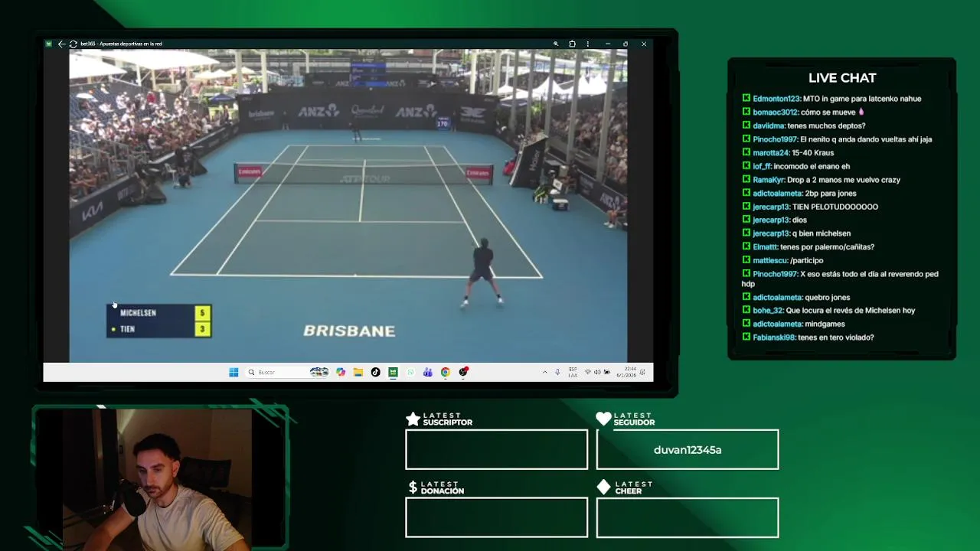Select username Elmattt in chat

(765, 247)
